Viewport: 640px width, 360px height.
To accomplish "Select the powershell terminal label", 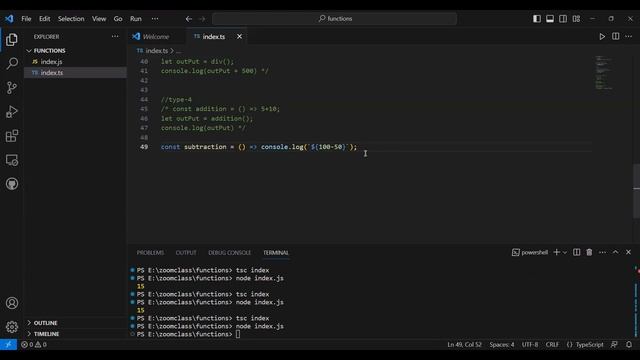I will click(x=530, y=252).
